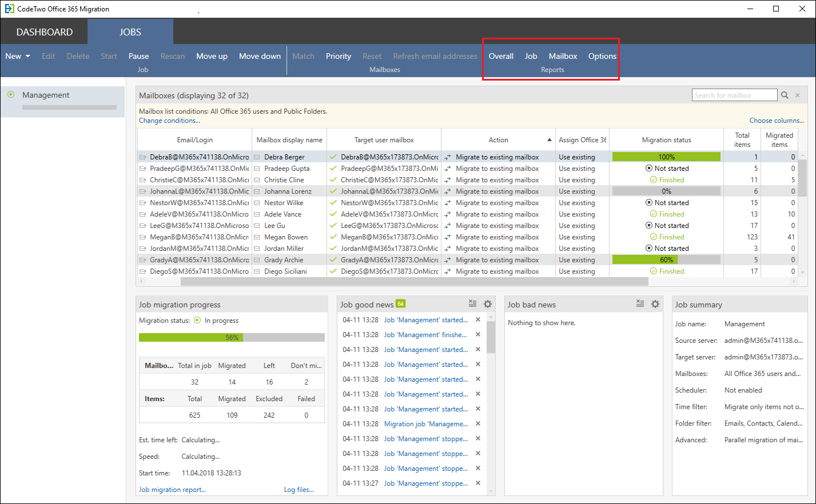
Task: Click the Job good news count badge
Action: (401, 303)
